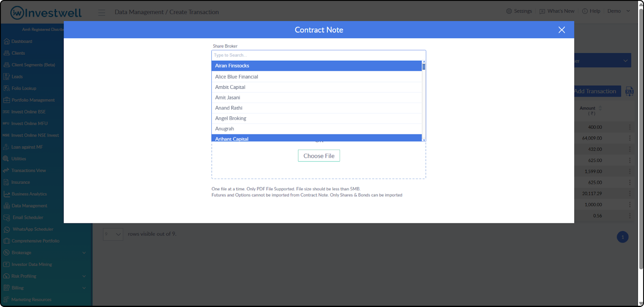This screenshot has width=644, height=307.
Task: Open Comprehensive Portfolio icon
Action: click(6, 241)
